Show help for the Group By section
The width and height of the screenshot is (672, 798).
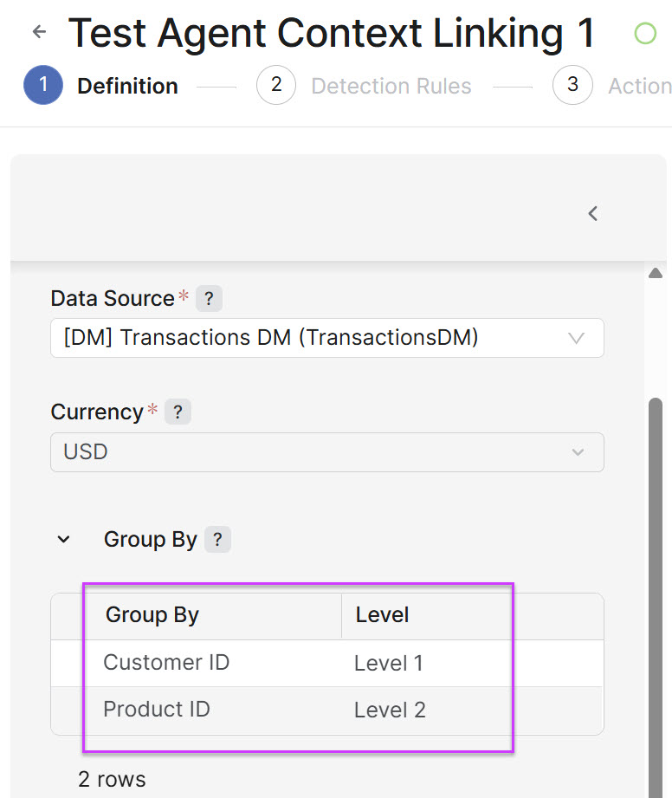(x=217, y=540)
